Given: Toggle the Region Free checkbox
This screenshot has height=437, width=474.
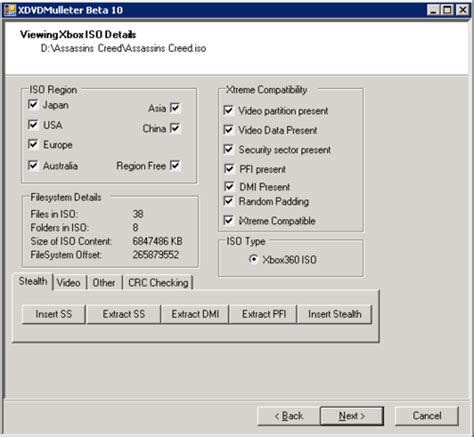Looking at the screenshot, I should coord(175,165).
